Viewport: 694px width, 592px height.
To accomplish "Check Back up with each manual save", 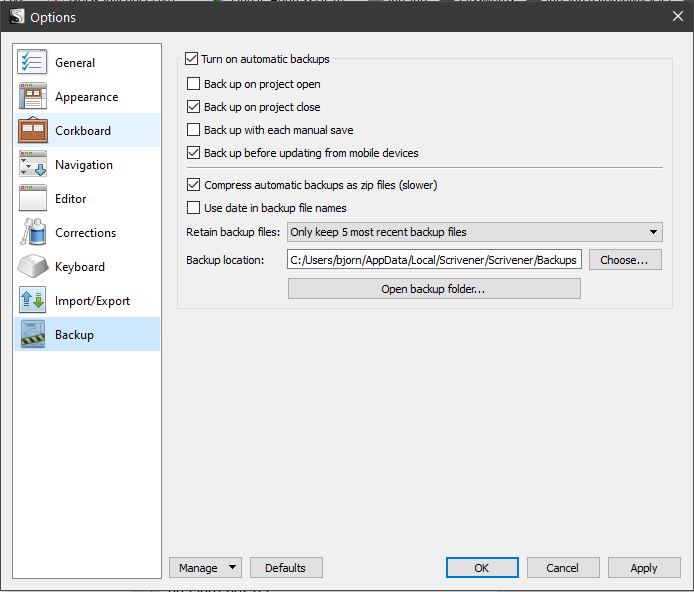I will pyautogui.click(x=193, y=130).
